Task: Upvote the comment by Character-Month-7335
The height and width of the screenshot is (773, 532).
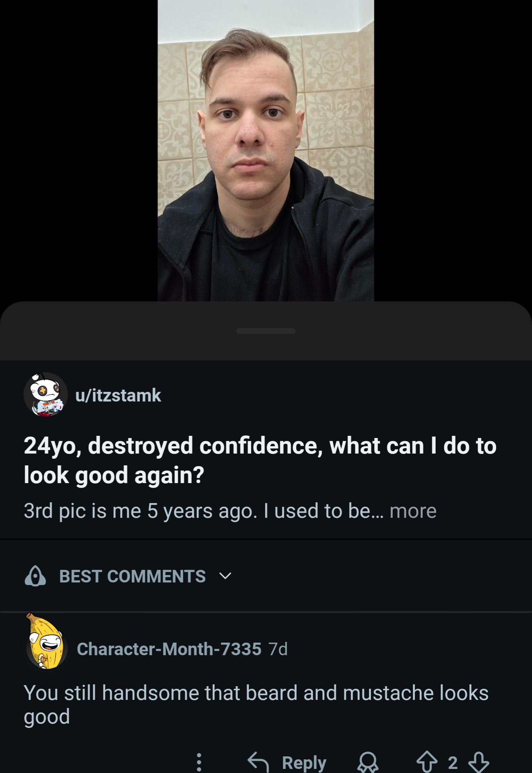Action: (427, 762)
